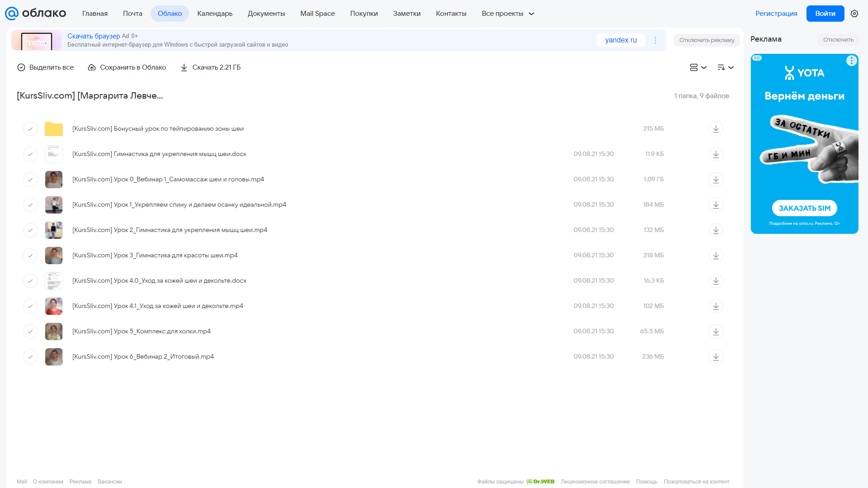Open the sort order dropdown
This screenshot has height=488, width=868.
tap(725, 67)
